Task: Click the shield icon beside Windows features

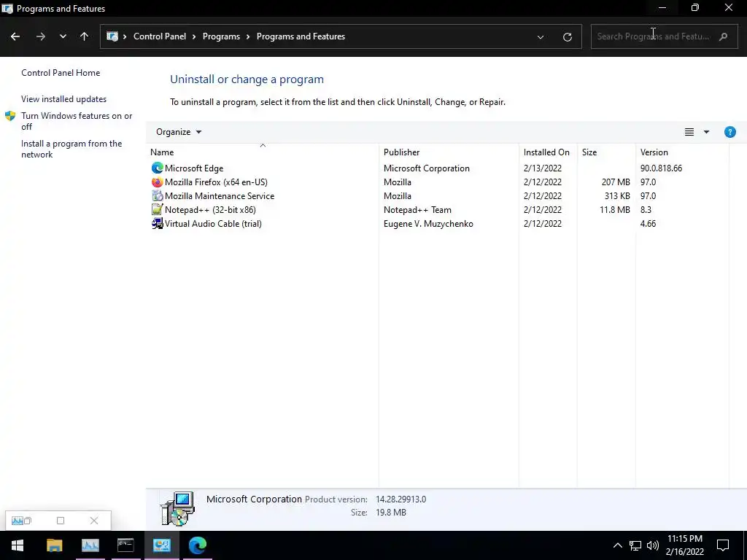Action: (10, 116)
